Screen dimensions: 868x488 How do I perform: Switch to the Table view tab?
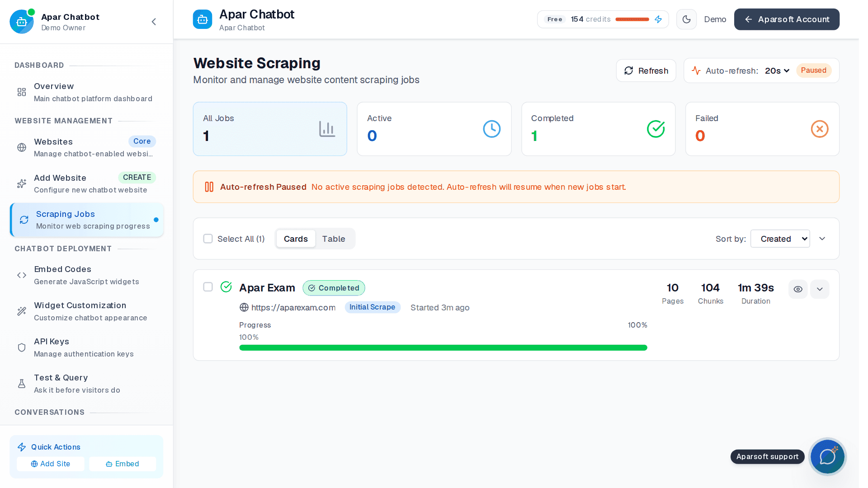pyautogui.click(x=334, y=239)
